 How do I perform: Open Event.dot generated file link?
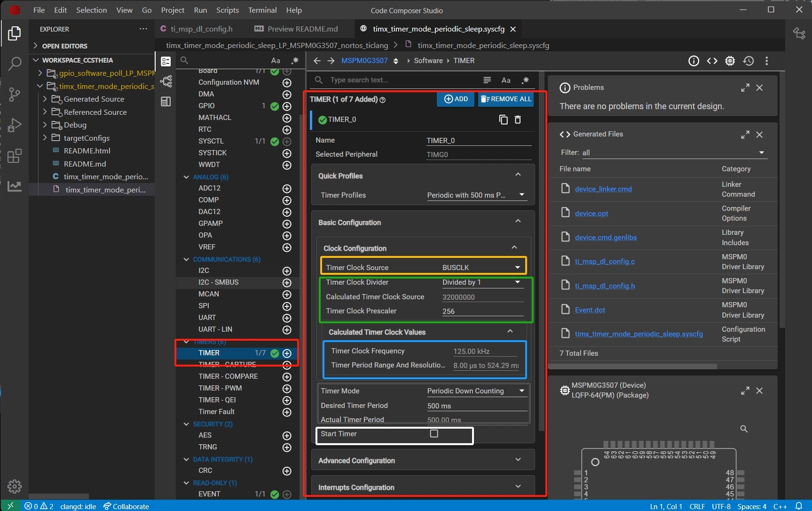(590, 310)
